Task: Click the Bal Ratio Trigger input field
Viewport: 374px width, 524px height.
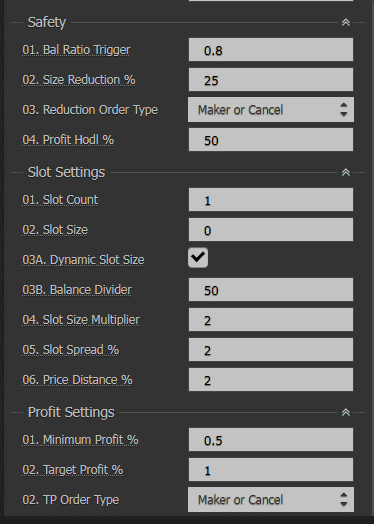Action: tap(271, 49)
